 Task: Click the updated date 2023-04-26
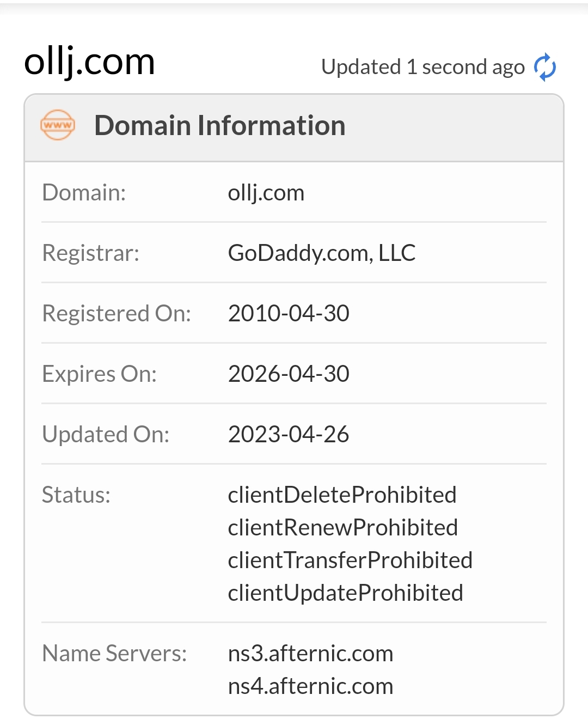click(x=289, y=435)
